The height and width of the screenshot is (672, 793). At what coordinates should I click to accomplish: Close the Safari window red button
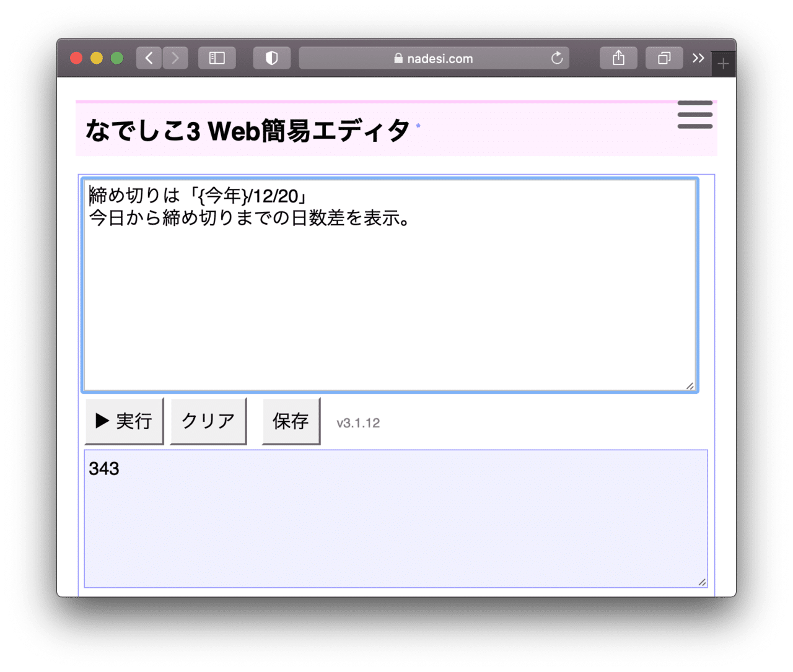[76, 58]
